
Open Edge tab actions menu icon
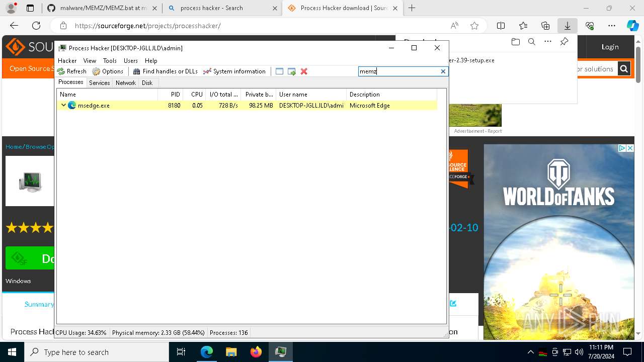(30, 8)
